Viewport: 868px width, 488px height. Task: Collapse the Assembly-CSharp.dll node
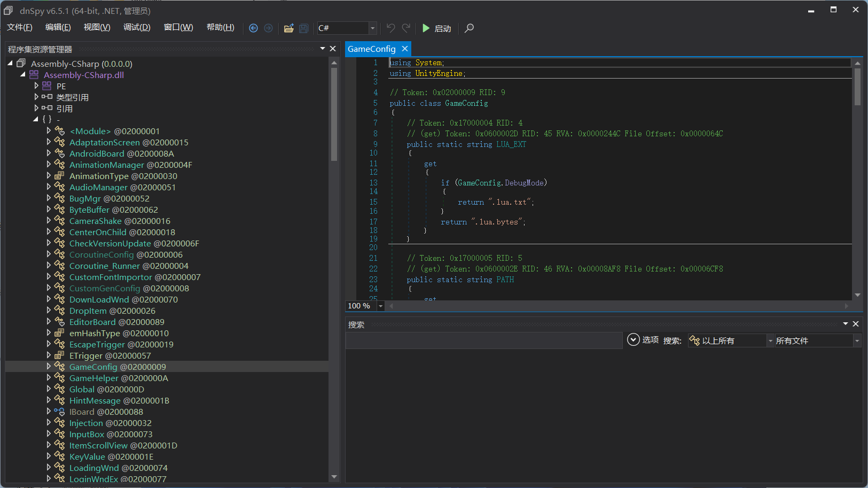click(23, 75)
